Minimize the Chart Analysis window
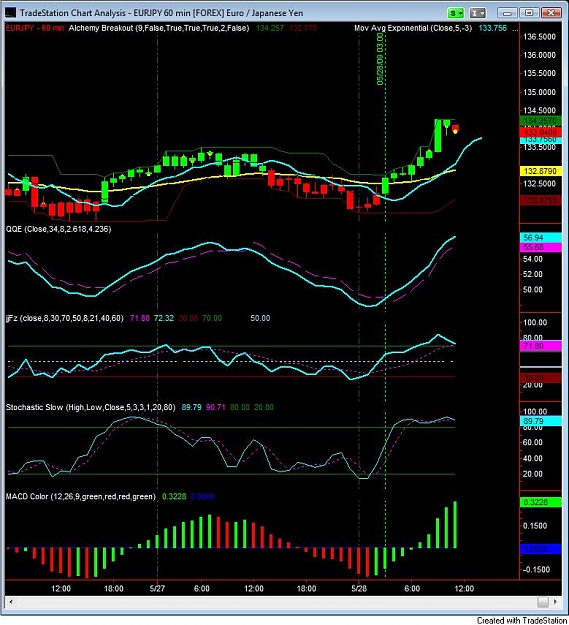The height and width of the screenshot is (625, 569). [507, 13]
